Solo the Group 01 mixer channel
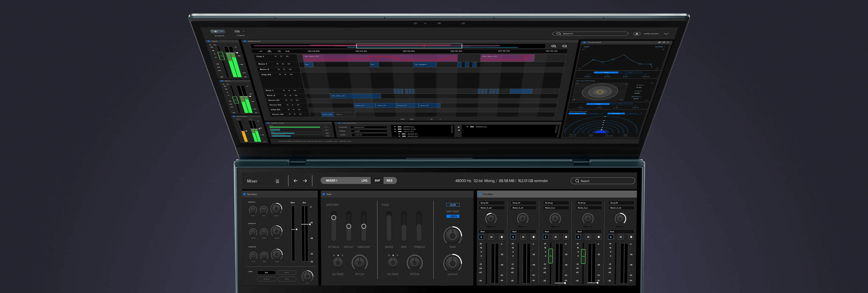The width and height of the screenshot is (868, 293). [x=513, y=237]
